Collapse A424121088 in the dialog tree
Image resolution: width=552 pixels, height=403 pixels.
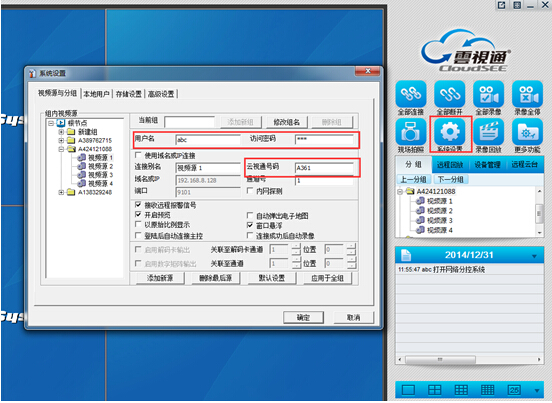coord(61,149)
